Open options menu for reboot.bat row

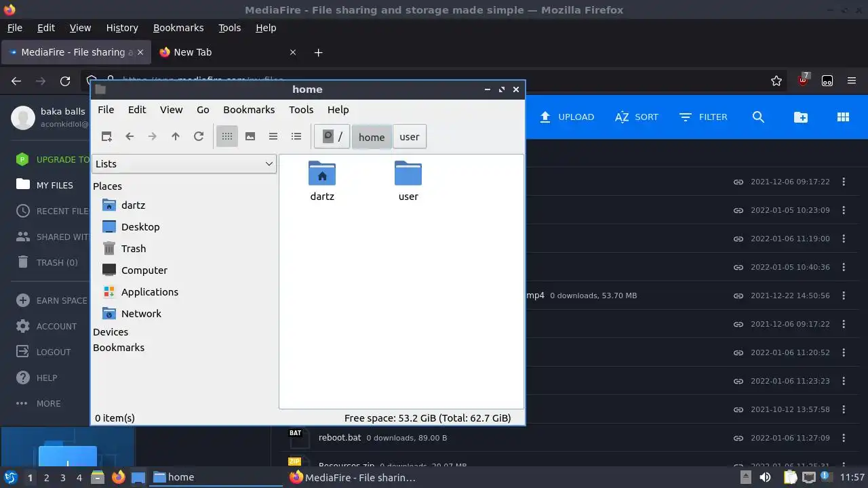pyautogui.click(x=844, y=438)
